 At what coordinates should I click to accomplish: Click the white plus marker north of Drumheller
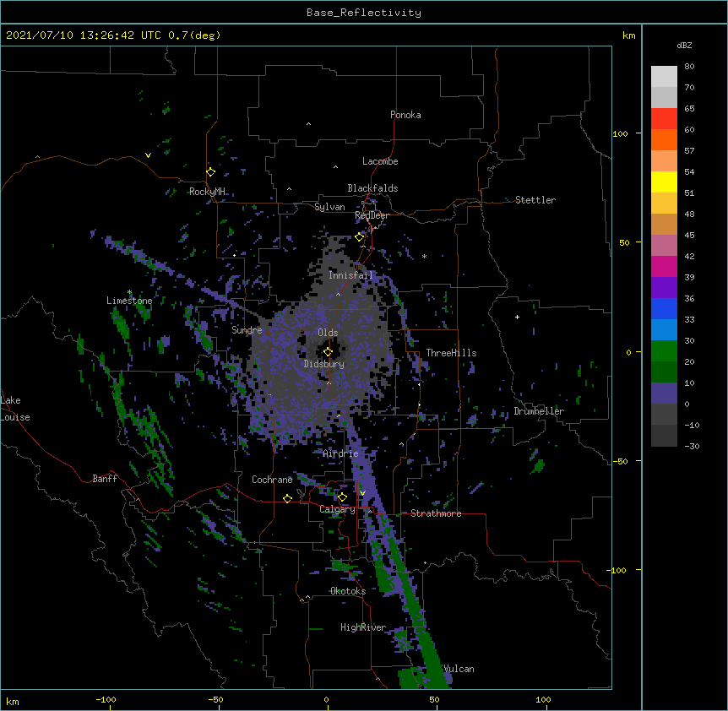pyautogui.click(x=517, y=317)
